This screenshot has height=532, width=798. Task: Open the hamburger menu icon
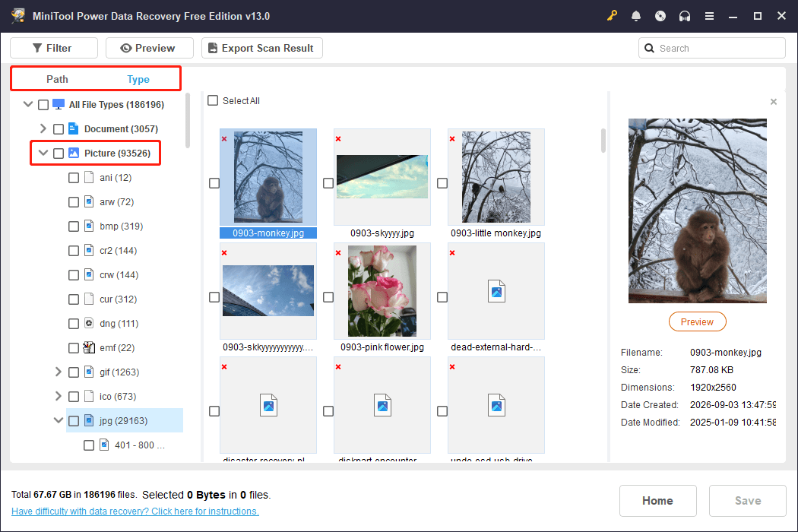(x=709, y=16)
